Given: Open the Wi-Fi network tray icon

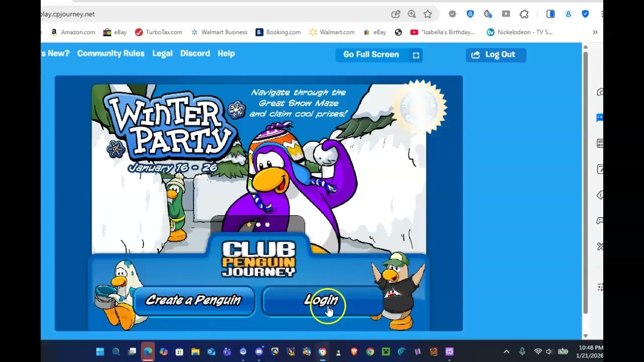Looking at the screenshot, I should 538,351.
